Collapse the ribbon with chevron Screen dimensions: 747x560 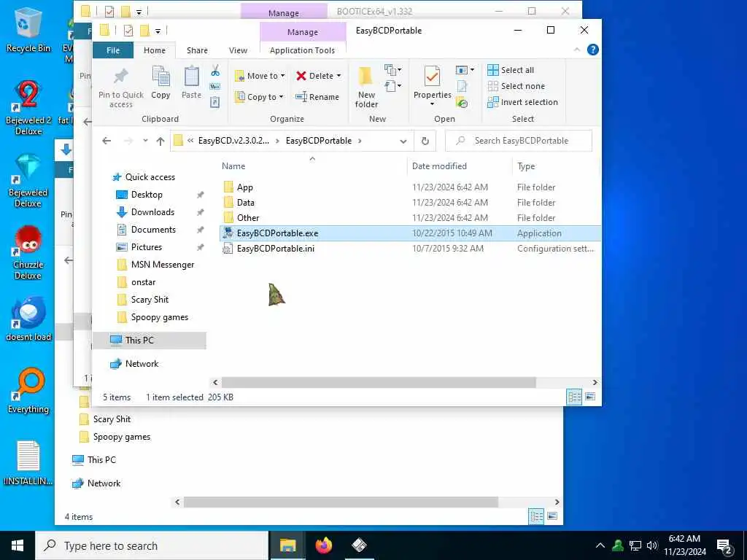[577, 50]
